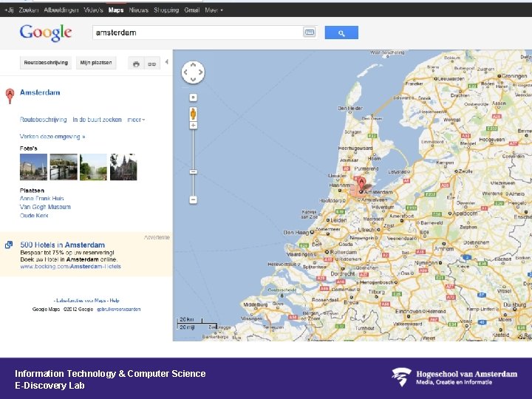Click Groningen label on the map
The image size is (532, 399).
tap(514, 76)
